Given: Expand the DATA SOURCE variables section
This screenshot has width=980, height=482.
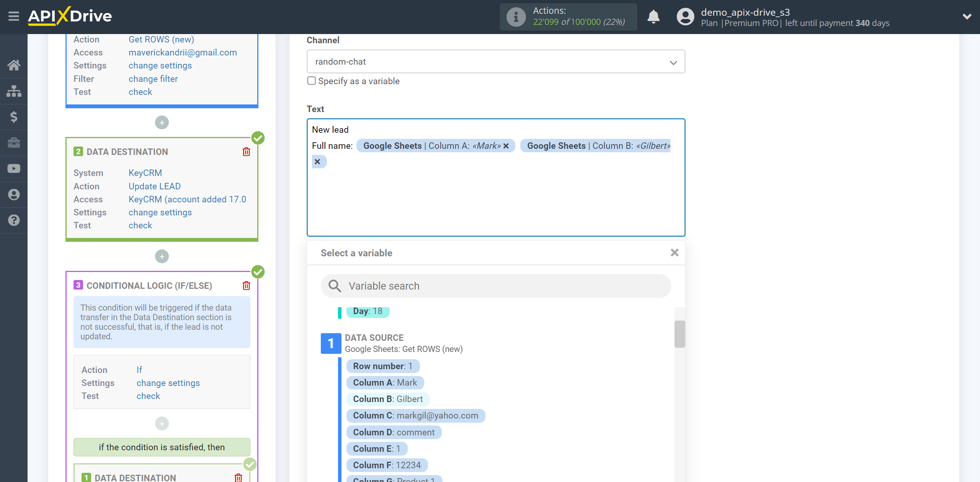Looking at the screenshot, I should (330, 342).
